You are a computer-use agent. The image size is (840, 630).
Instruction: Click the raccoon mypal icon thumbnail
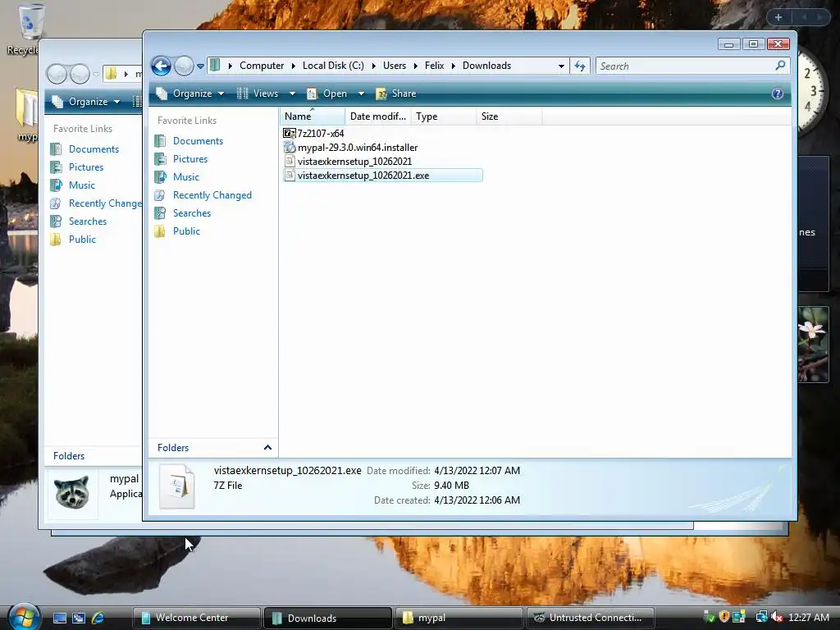tap(72, 493)
